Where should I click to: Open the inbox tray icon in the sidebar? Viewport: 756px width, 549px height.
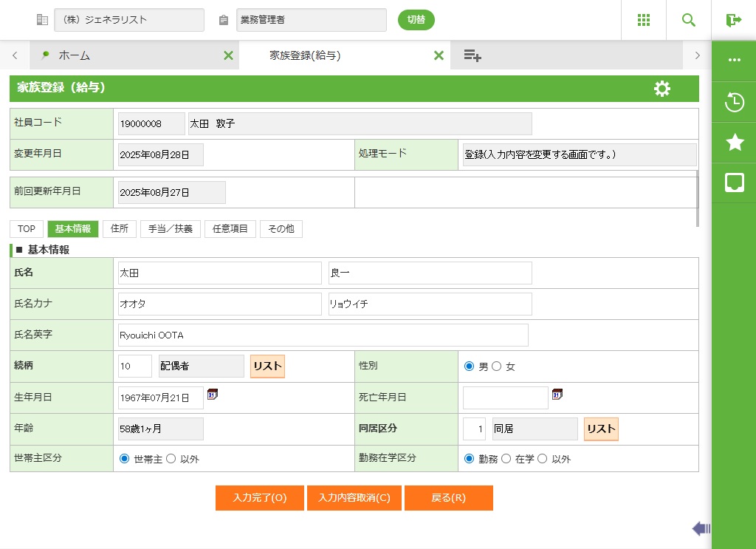point(734,183)
